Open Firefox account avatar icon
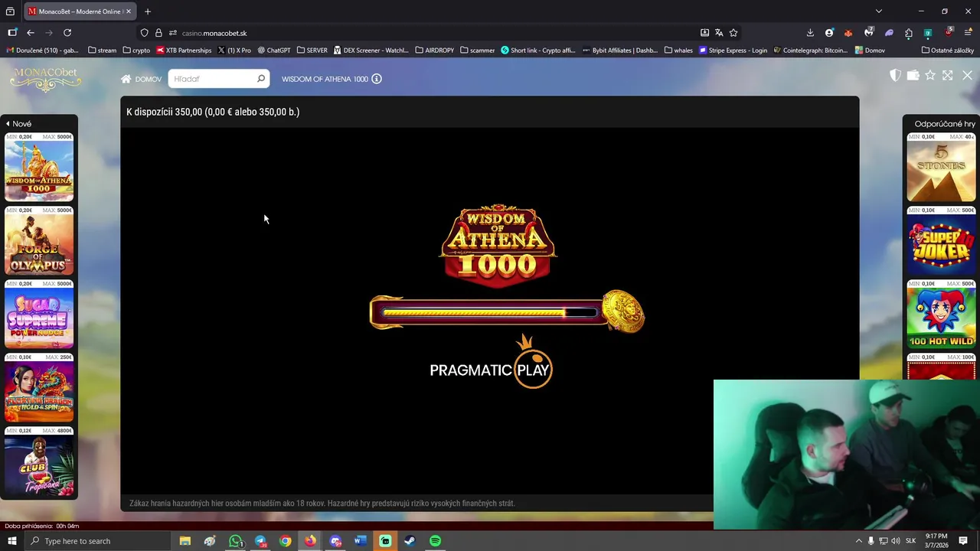Viewport: 980px width, 551px height. [x=829, y=33]
